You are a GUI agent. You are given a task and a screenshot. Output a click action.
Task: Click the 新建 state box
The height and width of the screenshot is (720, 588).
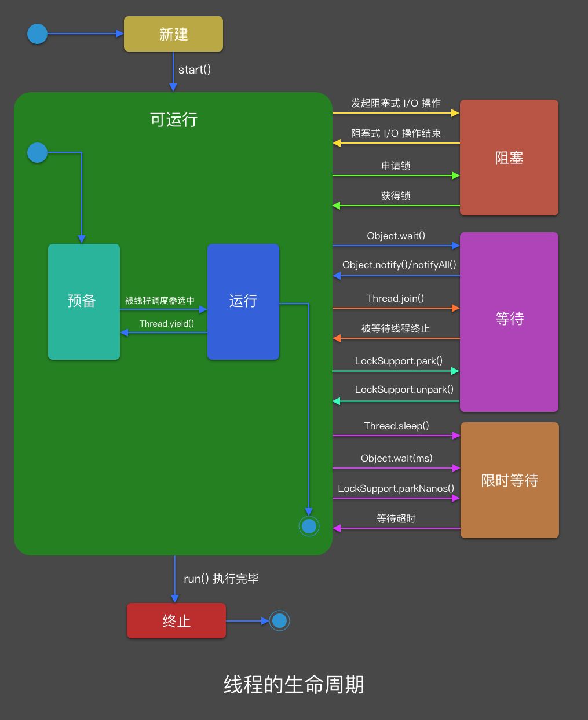click(172, 34)
